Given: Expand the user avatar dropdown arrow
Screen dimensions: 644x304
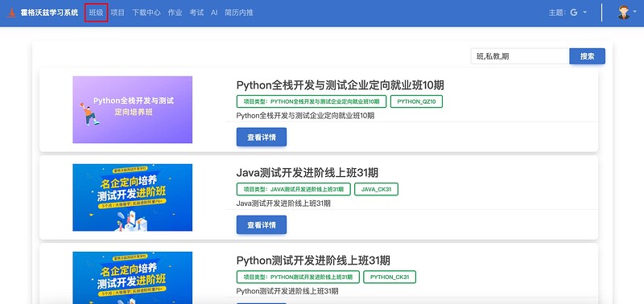Looking at the screenshot, I should point(634,13).
